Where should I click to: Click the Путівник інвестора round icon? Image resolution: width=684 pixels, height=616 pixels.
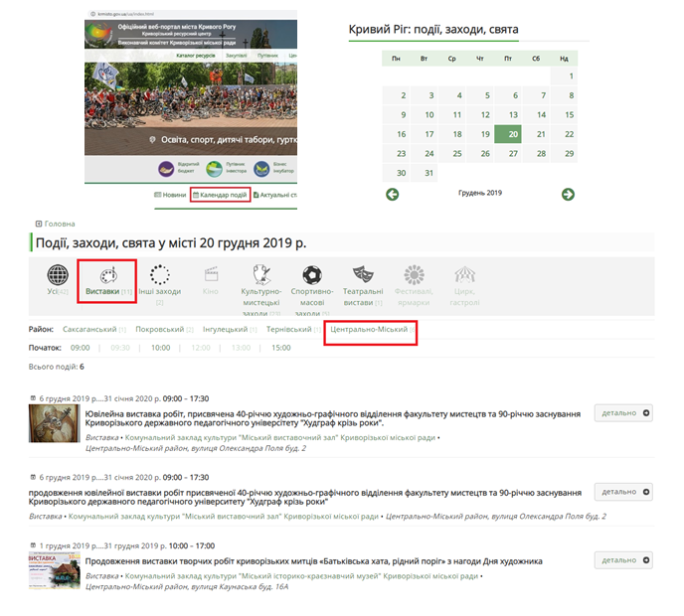pos(214,169)
